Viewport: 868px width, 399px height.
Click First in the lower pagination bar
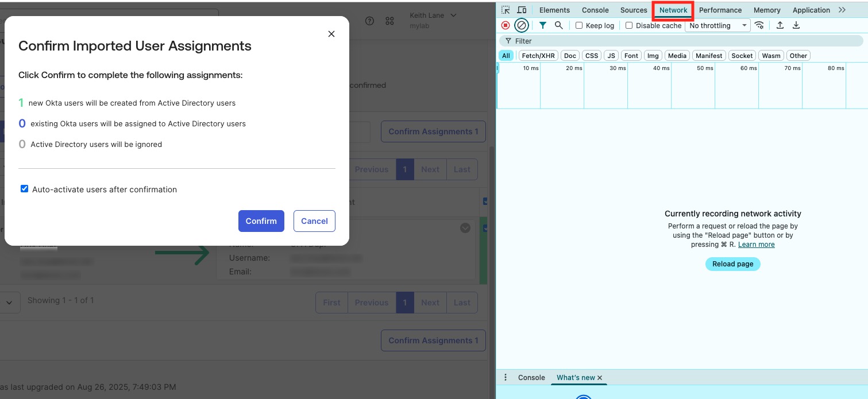point(331,303)
